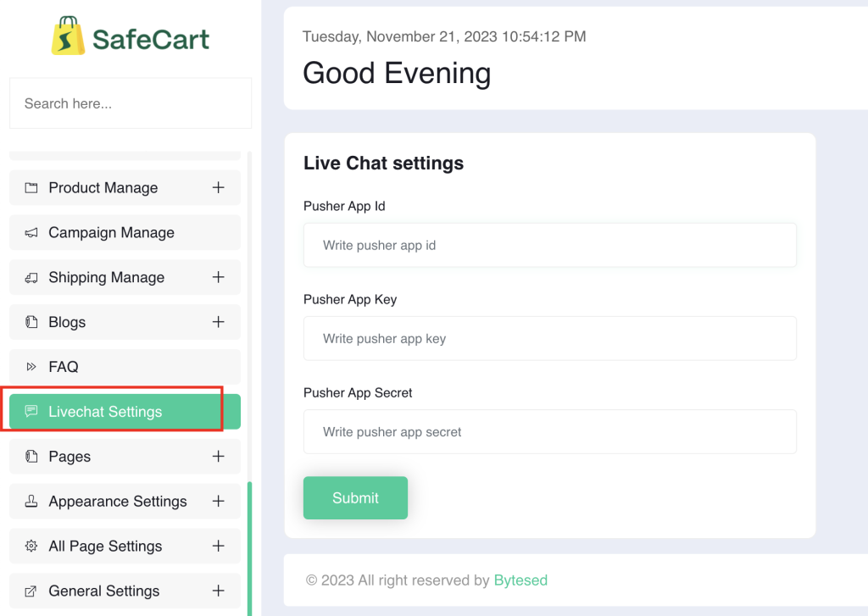Click the sidebar Search here box
The width and height of the screenshot is (868, 616).
click(131, 103)
